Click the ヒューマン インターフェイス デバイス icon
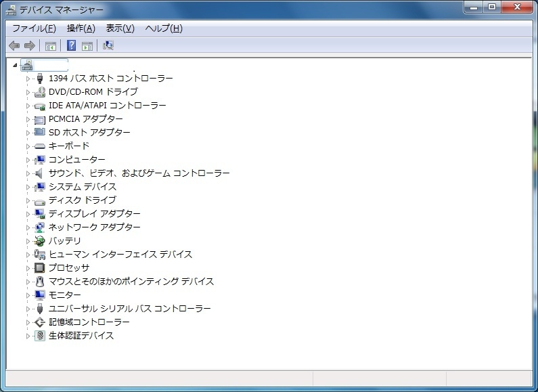The height and width of the screenshot is (392, 538). point(40,255)
